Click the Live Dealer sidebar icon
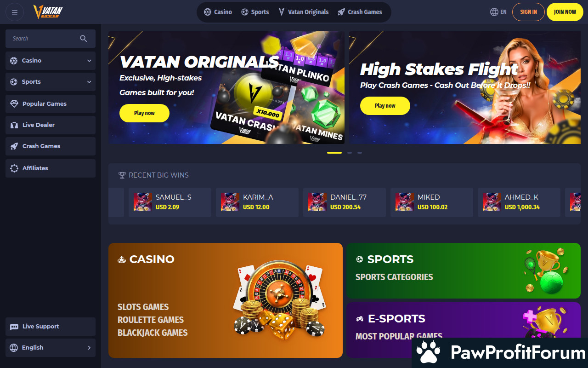588x368 pixels. click(14, 125)
